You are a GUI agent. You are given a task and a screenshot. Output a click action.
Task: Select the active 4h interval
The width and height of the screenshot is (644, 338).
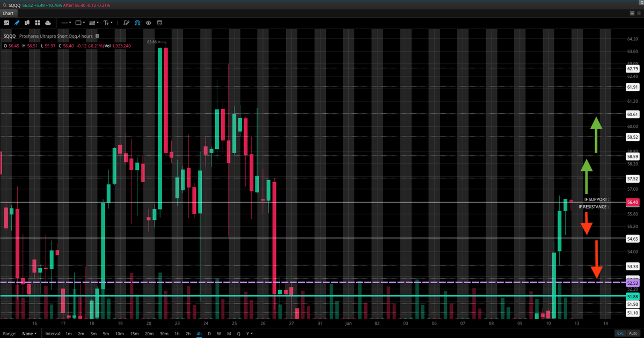coord(199,334)
